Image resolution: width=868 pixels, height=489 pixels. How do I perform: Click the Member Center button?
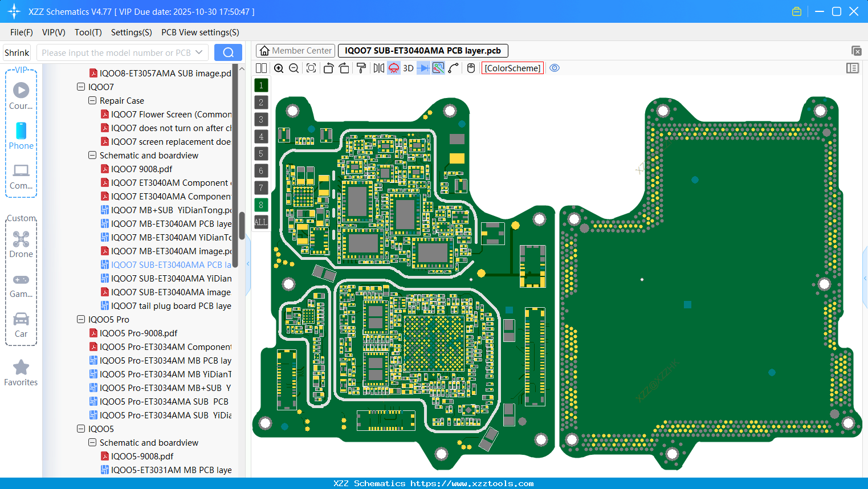tap(295, 50)
